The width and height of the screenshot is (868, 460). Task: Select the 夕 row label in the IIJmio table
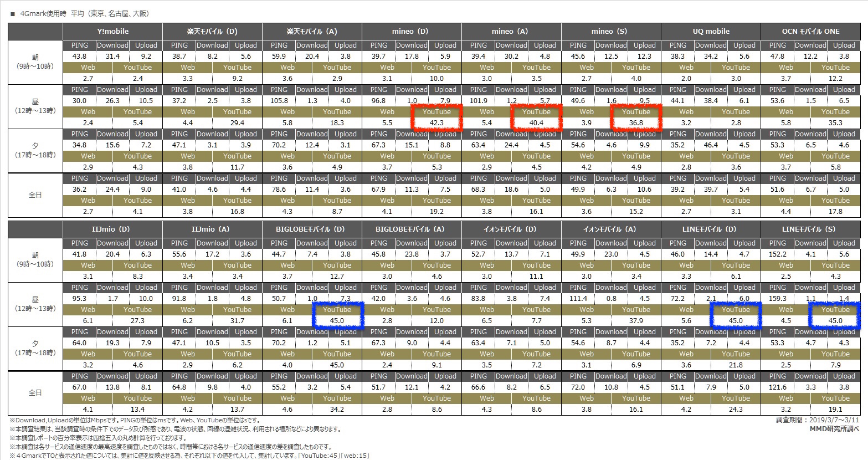point(35,349)
